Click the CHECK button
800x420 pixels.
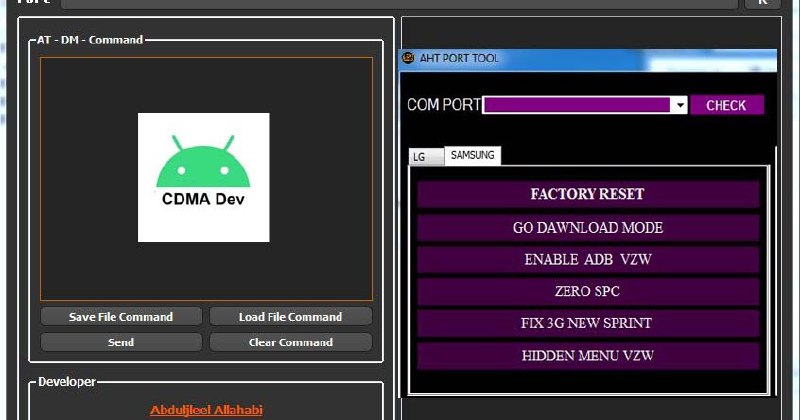tap(727, 105)
